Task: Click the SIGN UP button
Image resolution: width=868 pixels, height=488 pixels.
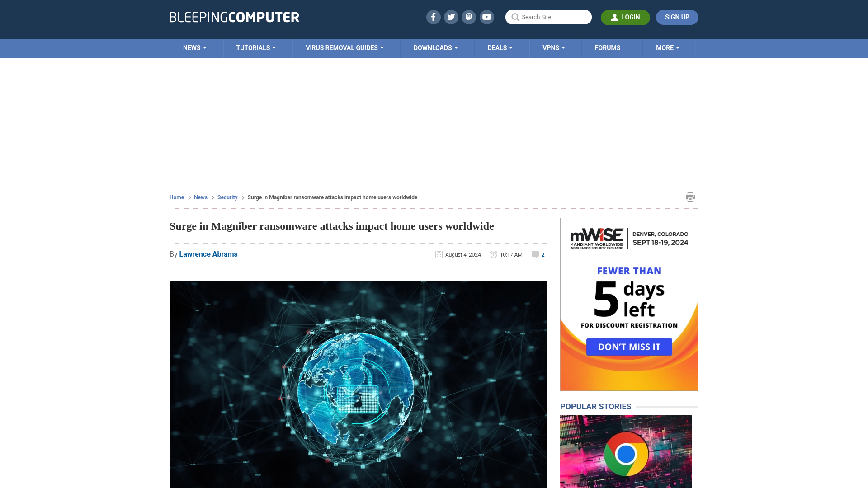Action: click(x=677, y=17)
